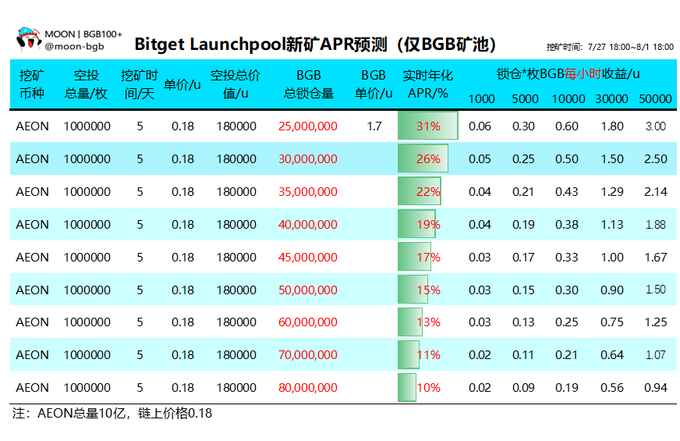Click the BGB总锁仓量 column header
680x441 pixels.
(x=308, y=84)
